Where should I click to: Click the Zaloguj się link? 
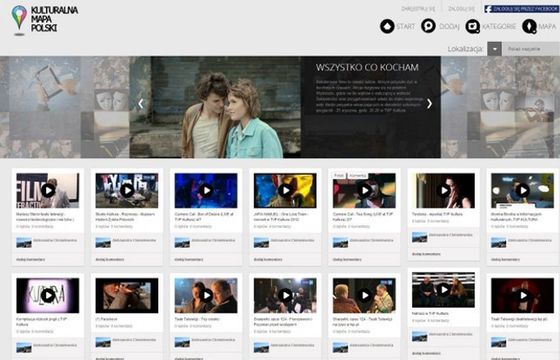click(461, 9)
